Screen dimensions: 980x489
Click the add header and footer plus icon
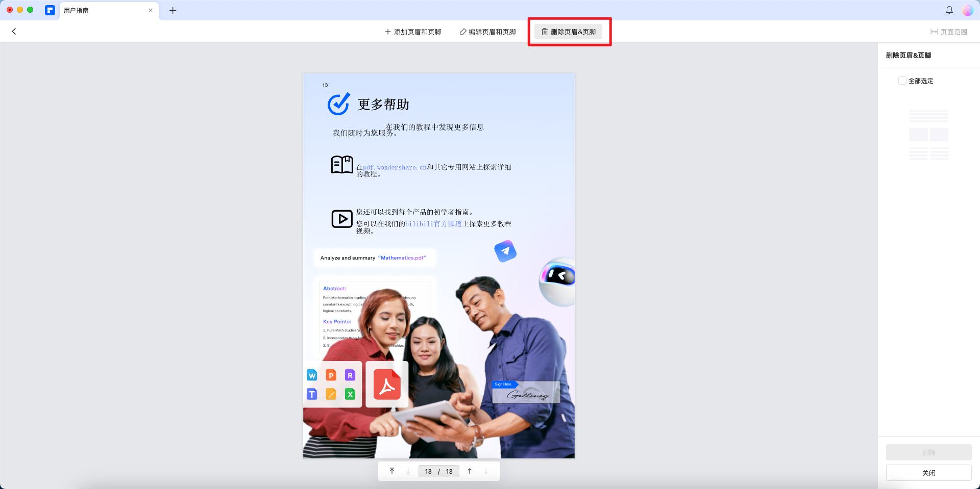pos(387,31)
